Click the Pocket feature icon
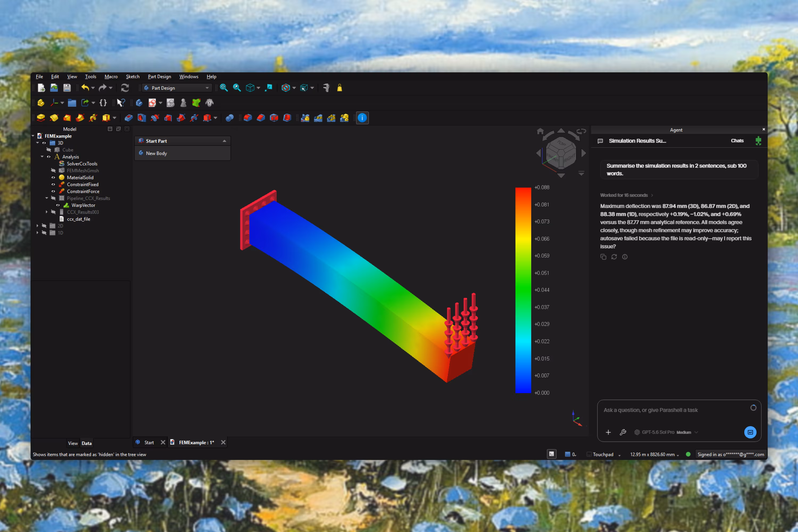This screenshot has width=798, height=532. pos(128,118)
